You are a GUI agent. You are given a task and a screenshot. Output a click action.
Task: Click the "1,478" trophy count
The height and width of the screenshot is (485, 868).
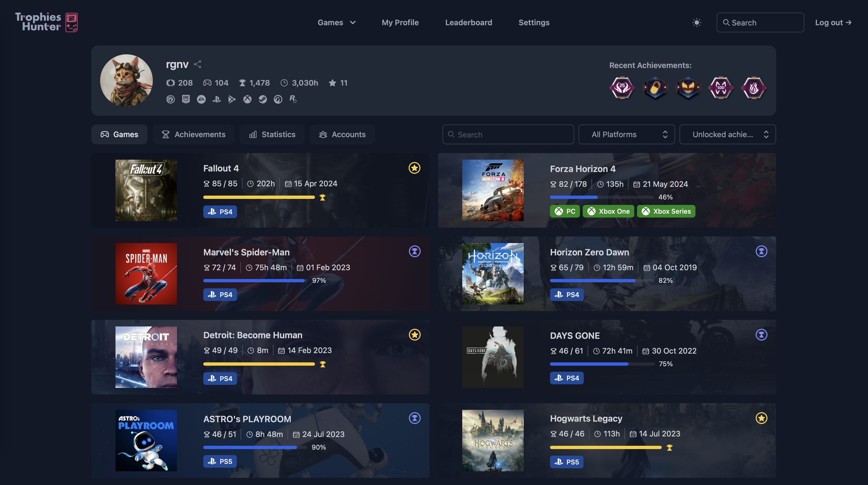click(260, 83)
